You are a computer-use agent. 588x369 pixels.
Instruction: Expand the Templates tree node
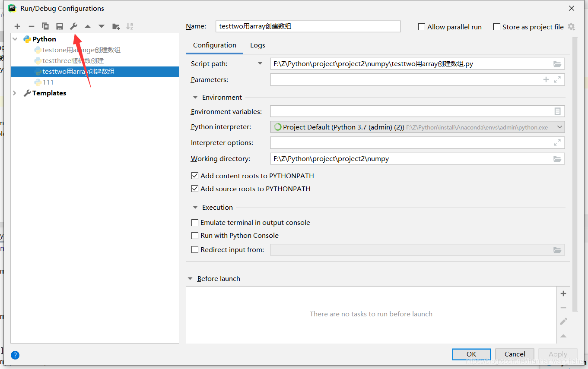[x=15, y=93]
